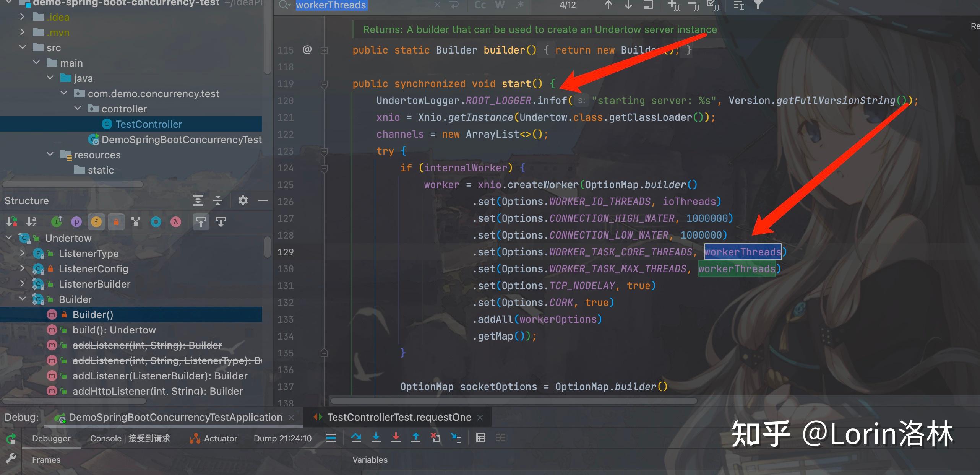980x475 pixels.
Task: Click the Force Step Into red arrow
Action: coord(396,438)
